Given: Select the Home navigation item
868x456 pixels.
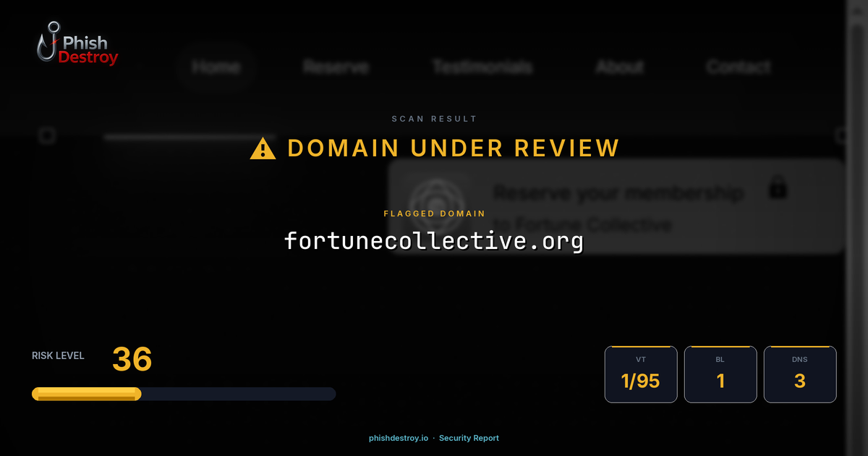Looking at the screenshot, I should [x=215, y=67].
